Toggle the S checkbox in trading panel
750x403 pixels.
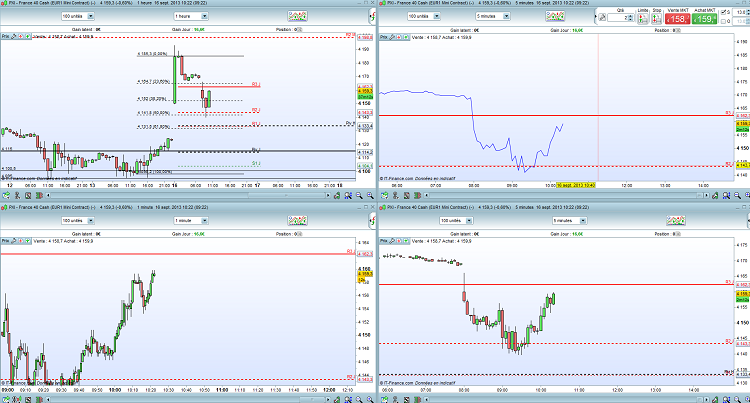point(723,12)
